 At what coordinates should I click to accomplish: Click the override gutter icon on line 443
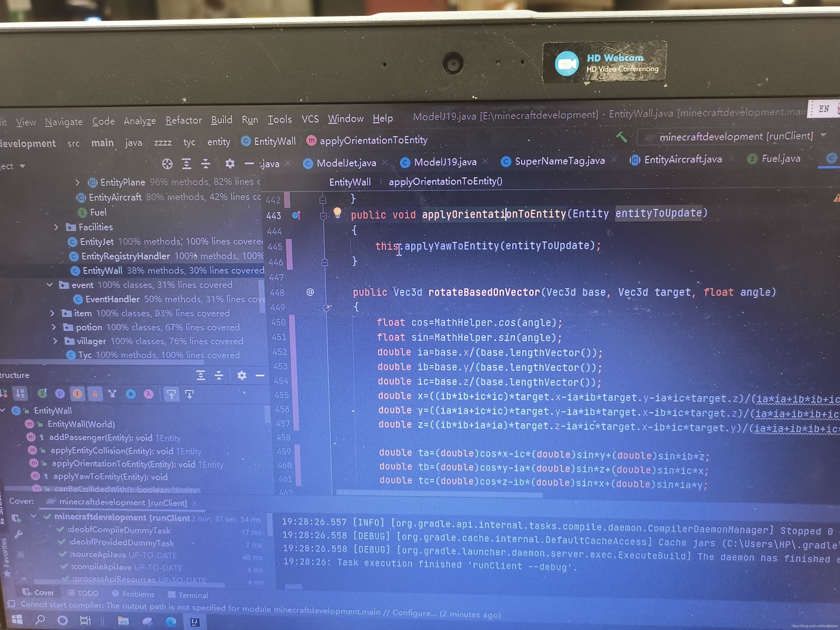tap(297, 215)
